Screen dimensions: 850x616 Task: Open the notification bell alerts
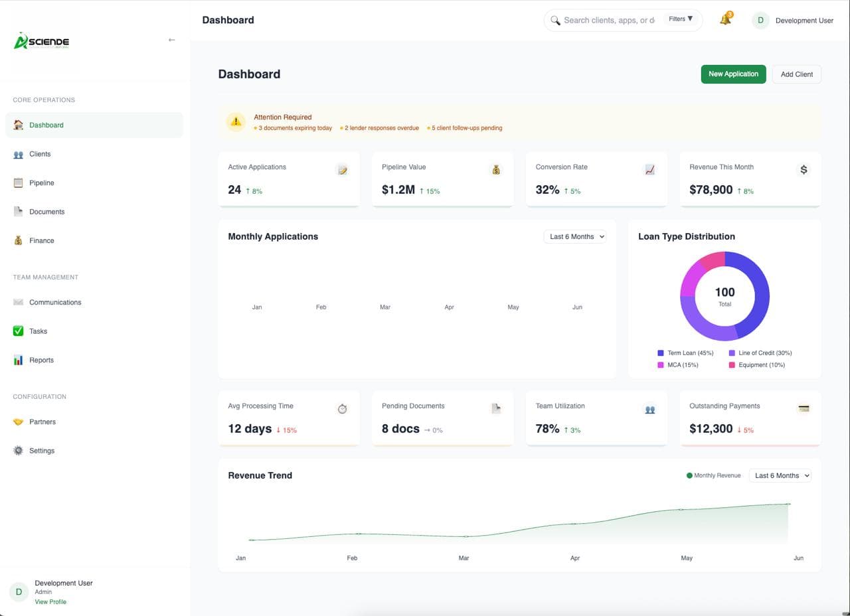pyautogui.click(x=724, y=20)
